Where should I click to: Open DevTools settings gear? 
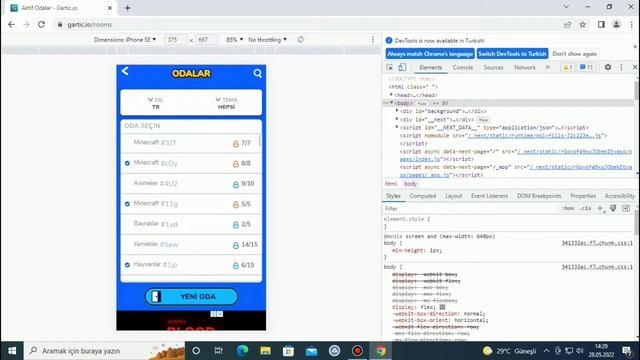(608, 67)
